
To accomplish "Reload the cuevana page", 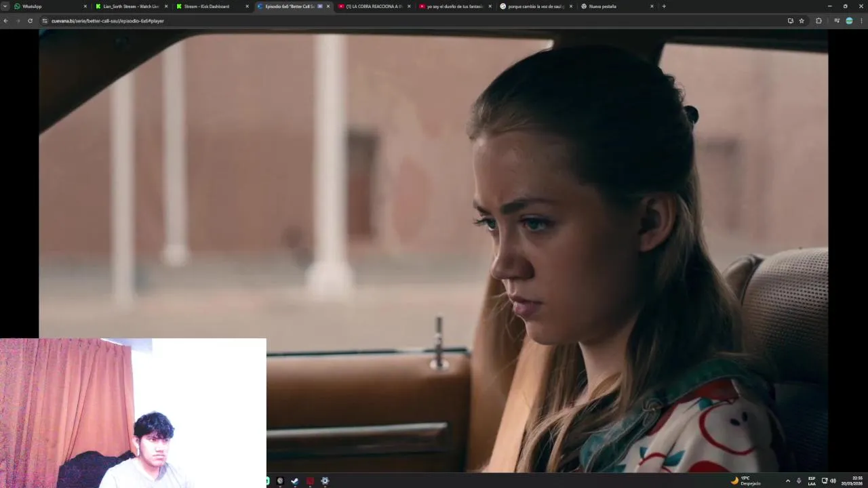I will [30, 21].
